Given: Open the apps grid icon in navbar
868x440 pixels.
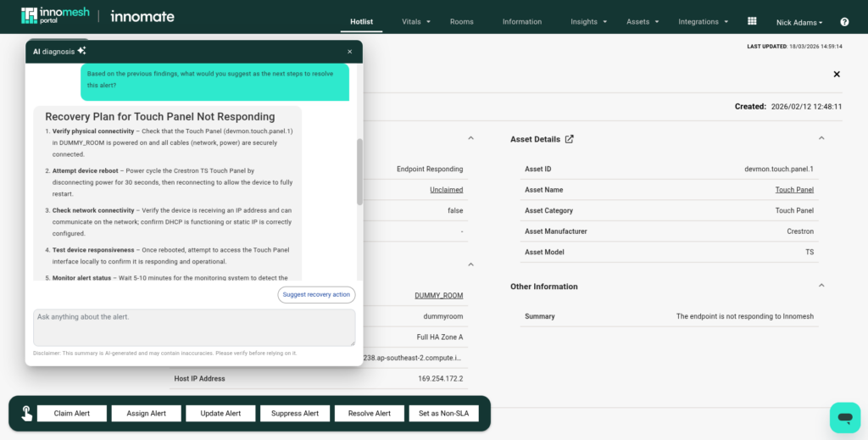Looking at the screenshot, I should tap(751, 21).
